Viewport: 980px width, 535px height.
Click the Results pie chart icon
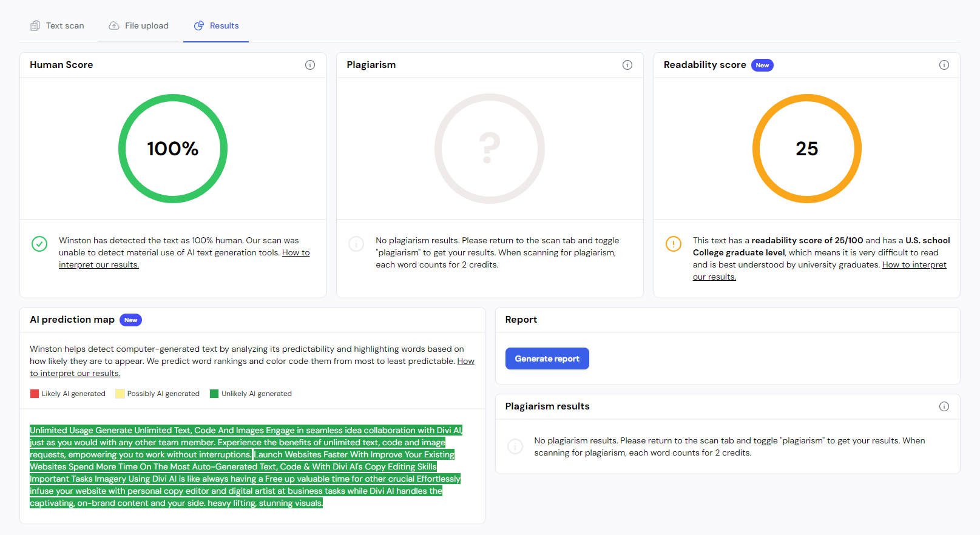pos(199,25)
